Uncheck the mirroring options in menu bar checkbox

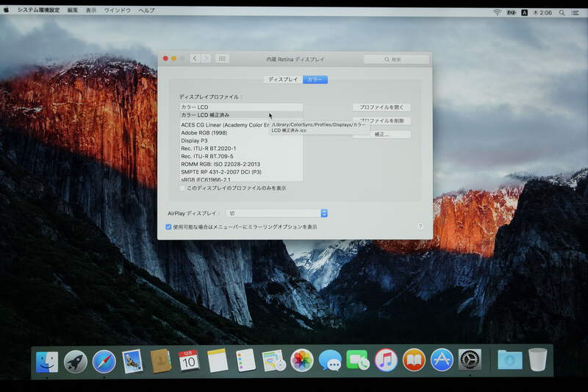pos(169,227)
